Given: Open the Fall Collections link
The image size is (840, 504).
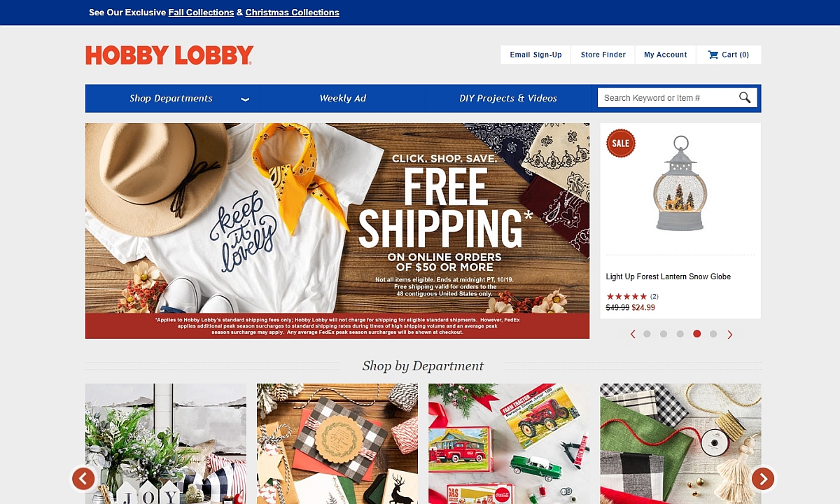Looking at the screenshot, I should tap(201, 13).
